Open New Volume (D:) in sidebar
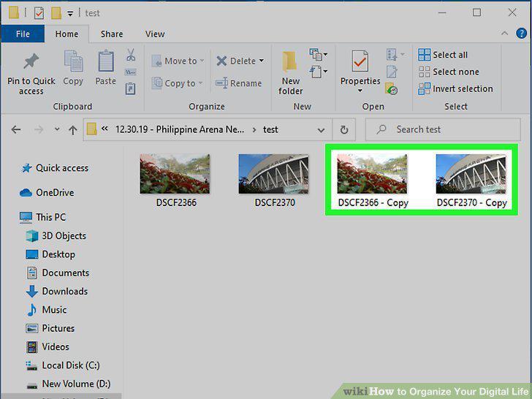 point(69,384)
